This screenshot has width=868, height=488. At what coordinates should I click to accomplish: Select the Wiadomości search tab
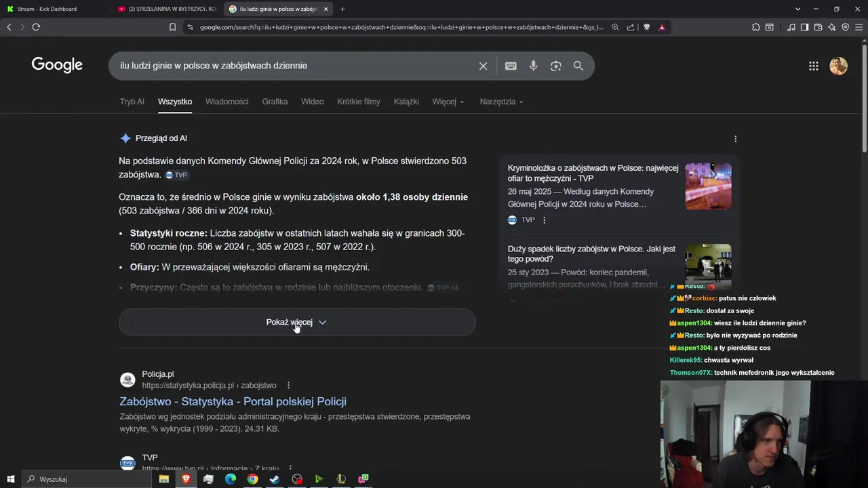coord(226,102)
